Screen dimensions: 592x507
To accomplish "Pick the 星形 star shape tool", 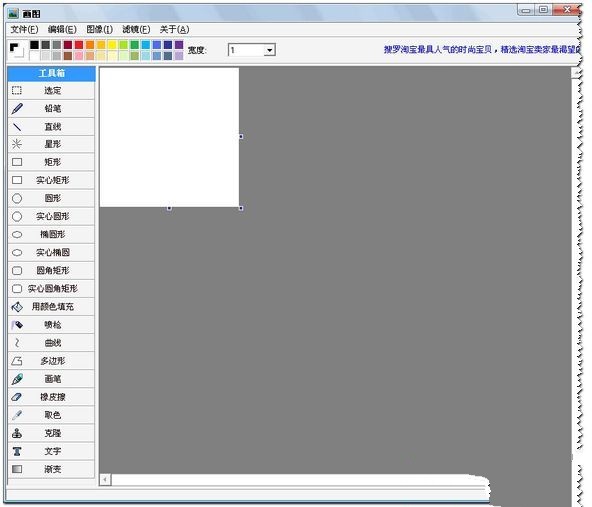I will click(51, 144).
